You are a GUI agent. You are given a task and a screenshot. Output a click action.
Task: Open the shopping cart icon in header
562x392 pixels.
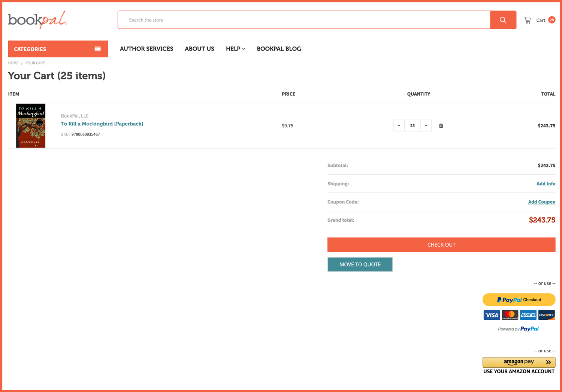528,20
